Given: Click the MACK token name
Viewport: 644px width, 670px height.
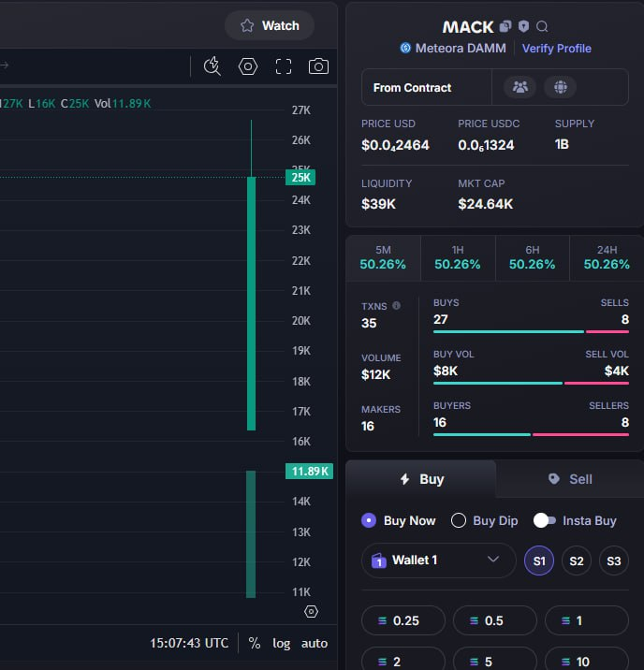Looking at the screenshot, I should point(468,27).
